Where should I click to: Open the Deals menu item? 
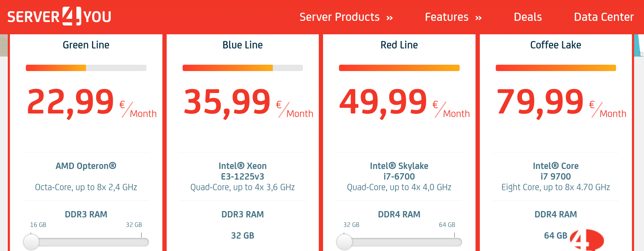point(528,17)
